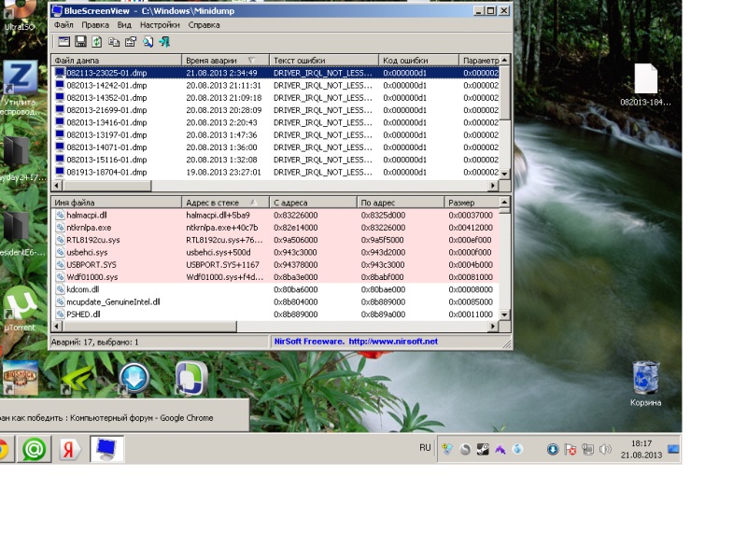Click the Yandex icon in the taskbar
Screen dimensions: 747x560
pyautogui.click(x=71, y=449)
